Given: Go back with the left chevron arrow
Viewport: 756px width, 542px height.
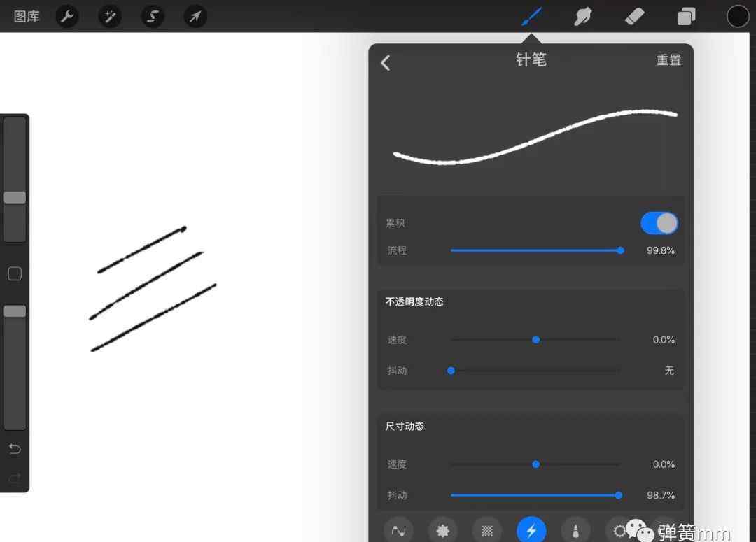Looking at the screenshot, I should pyautogui.click(x=385, y=63).
